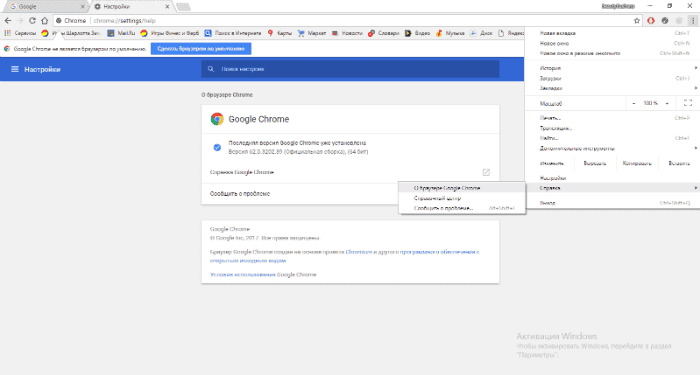
Task: Open the Яндекс bookmark
Action: pos(511,33)
